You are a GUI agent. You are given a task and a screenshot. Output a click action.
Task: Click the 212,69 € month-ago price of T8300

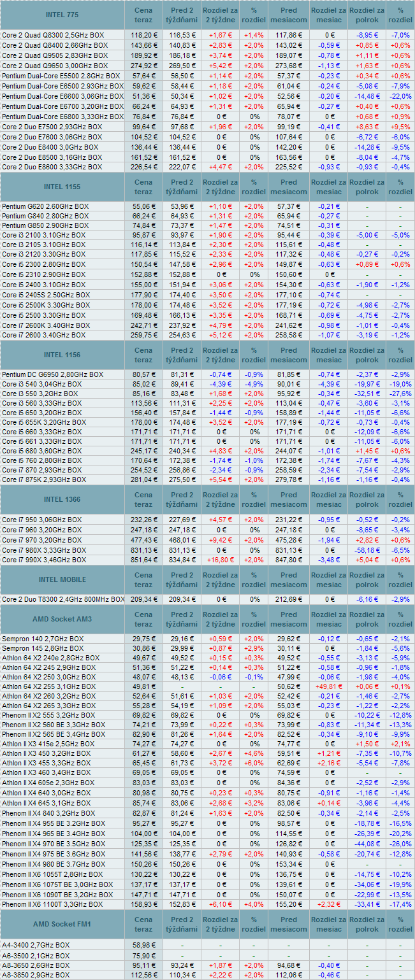tap(288, 600)
